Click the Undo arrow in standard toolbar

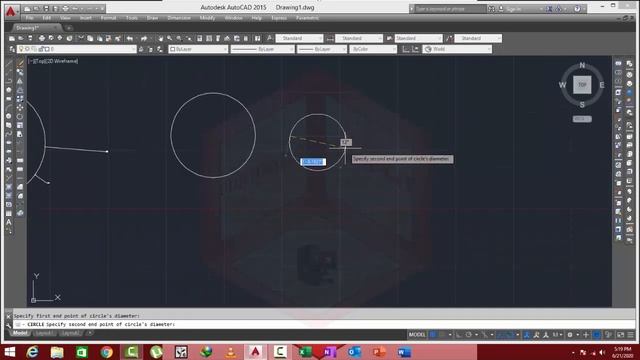pyautogui.click(x=130, y=38)
